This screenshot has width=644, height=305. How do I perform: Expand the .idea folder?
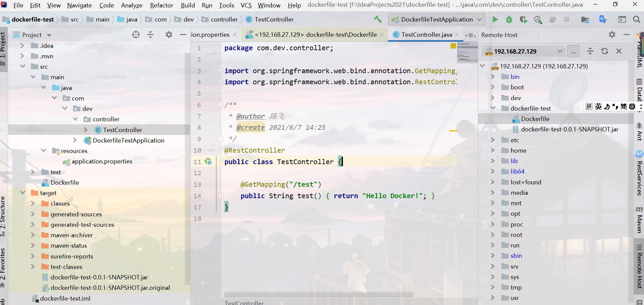pyautogui.click(x=22, y=45)
